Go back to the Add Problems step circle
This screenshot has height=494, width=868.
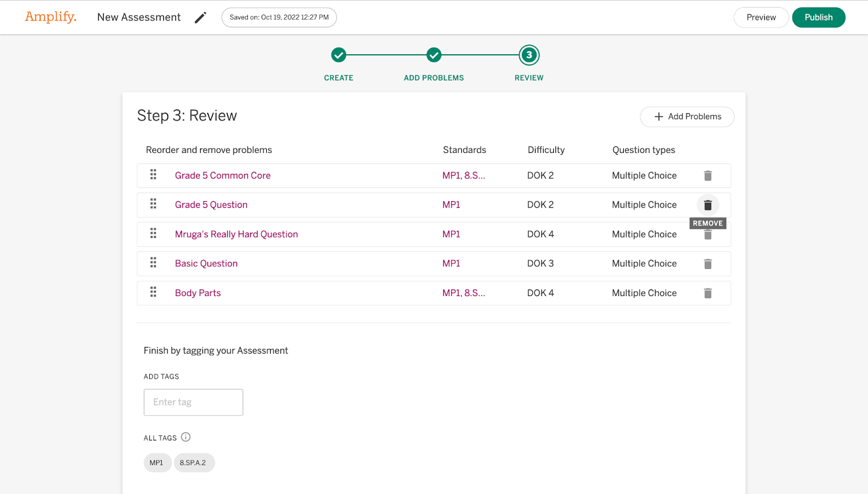point(433,55)
